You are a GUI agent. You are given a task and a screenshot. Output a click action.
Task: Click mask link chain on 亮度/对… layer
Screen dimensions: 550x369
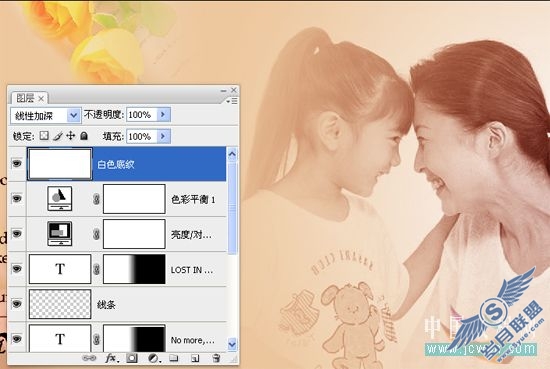pos(96,234)
